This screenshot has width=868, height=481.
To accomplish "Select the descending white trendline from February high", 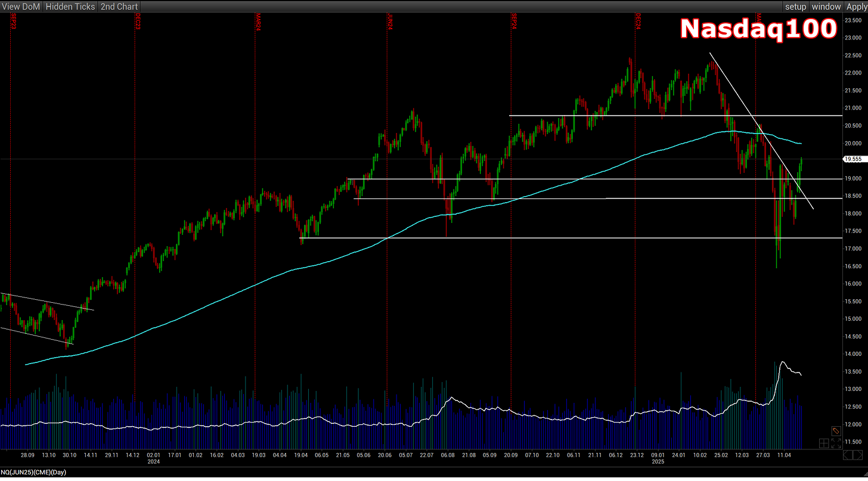I will pyautogui.click(x=761, y=131).
